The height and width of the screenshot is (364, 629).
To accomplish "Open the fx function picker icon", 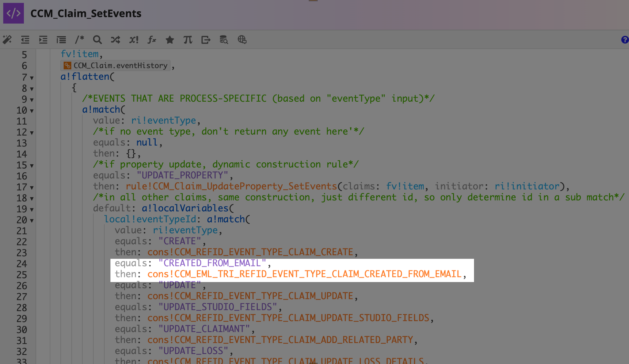I will click(152, 40).
